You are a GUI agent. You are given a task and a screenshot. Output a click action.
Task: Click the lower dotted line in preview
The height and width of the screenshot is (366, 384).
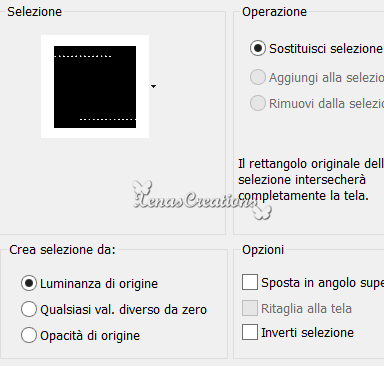[x=108, y=119]
